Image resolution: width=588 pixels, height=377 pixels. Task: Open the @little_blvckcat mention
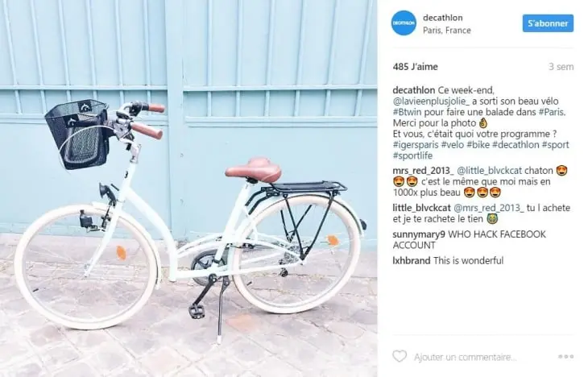click(x=489, y=171)
